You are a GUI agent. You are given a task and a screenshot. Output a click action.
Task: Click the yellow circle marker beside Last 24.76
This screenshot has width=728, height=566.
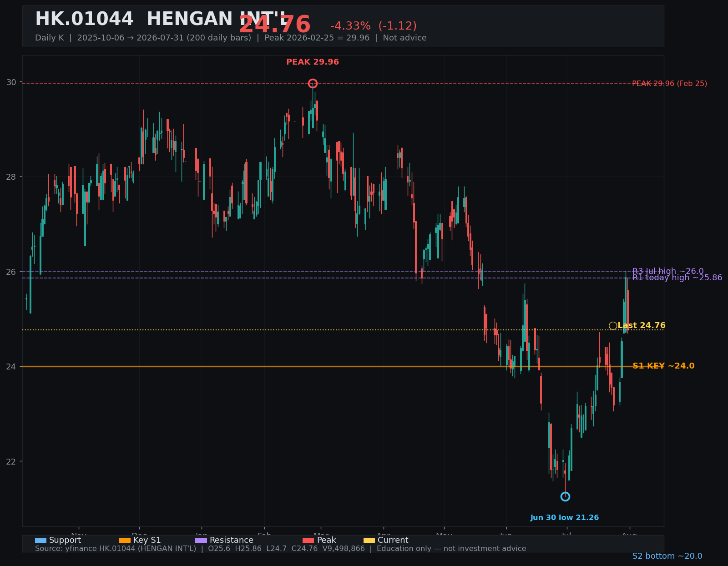pos(613,326)
